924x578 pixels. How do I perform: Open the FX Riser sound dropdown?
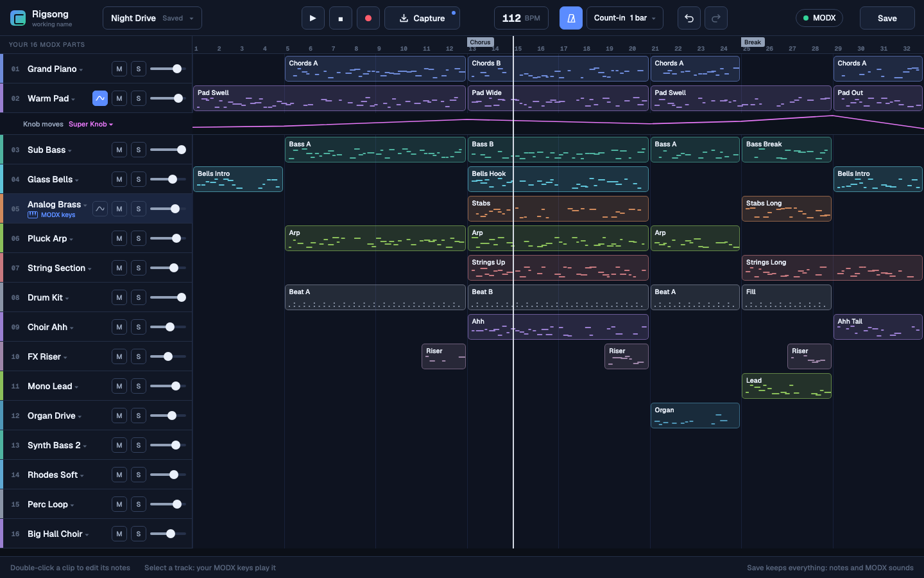[47, 356]
